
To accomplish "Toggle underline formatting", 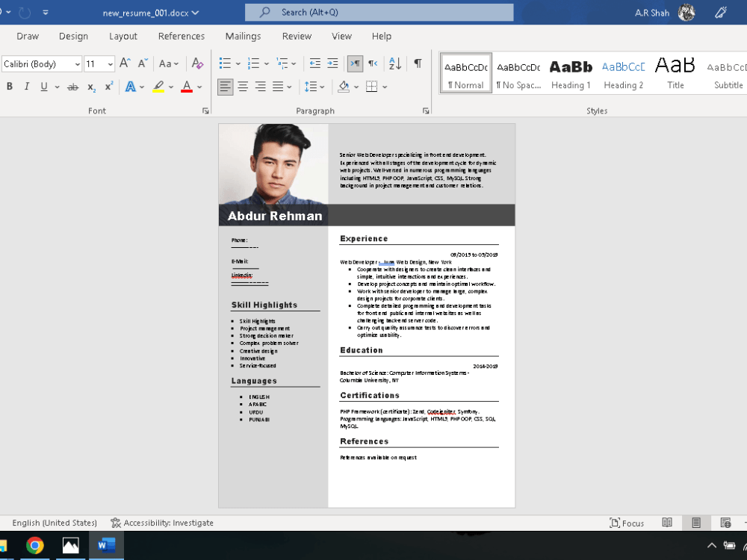I will point(44,87).
